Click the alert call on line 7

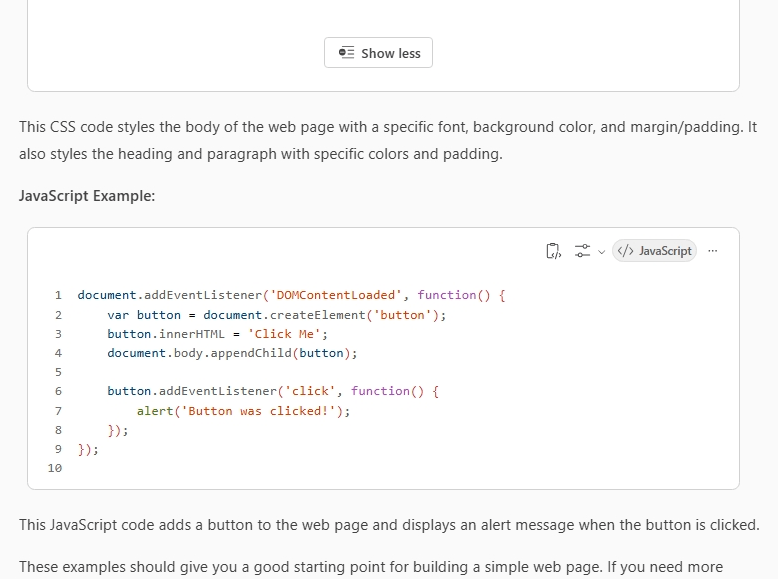[155, 411]
